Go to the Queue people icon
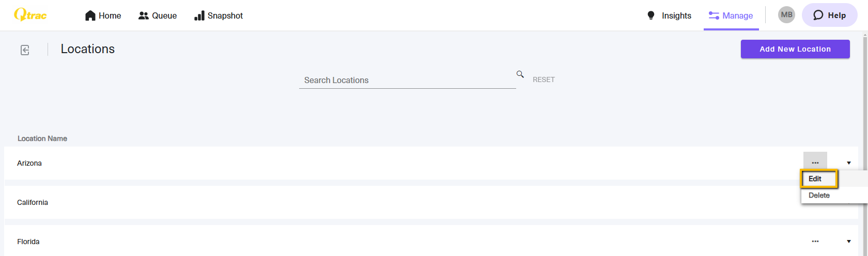Image resolution: width=868 pixels, height=256 pixels. [x=144, y=15]
